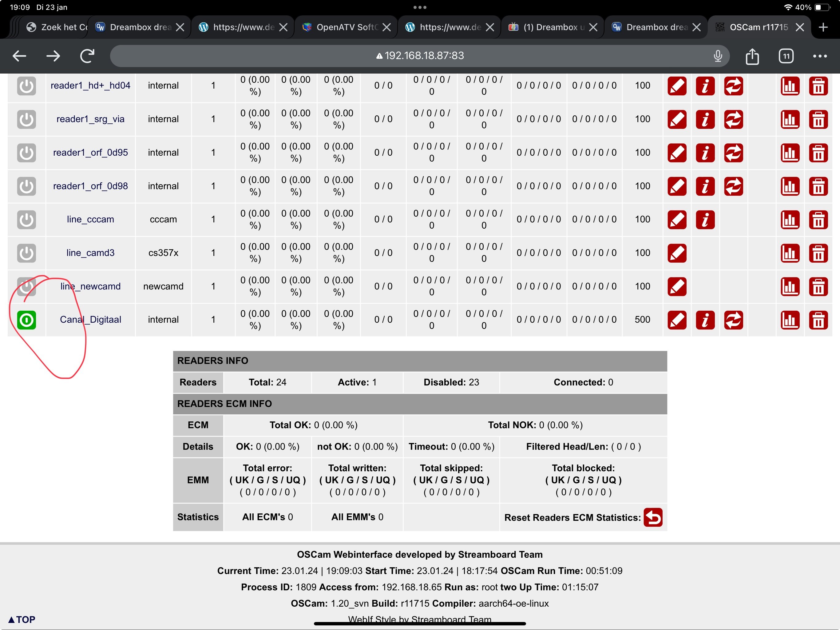The height and width of the screenshot is (630, 840).
Task: Enable the reader1_orf_0d95 reader
Action: click(x=26, y=152)
